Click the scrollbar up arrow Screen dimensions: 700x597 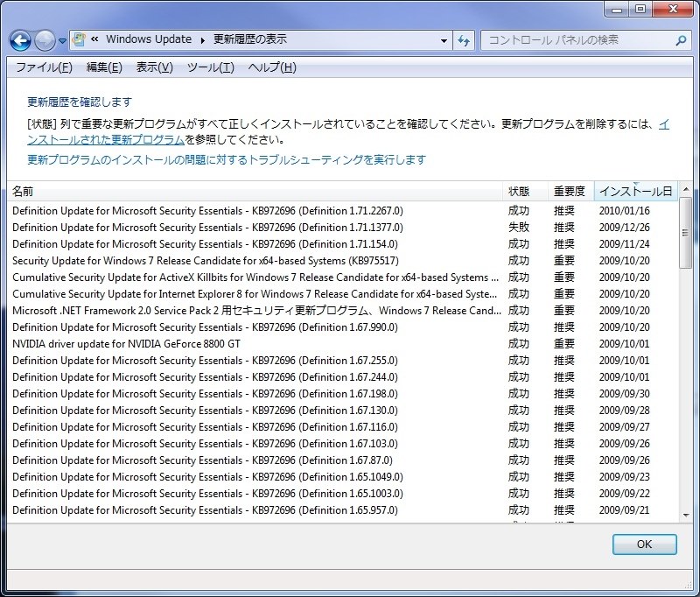point(687,191)
